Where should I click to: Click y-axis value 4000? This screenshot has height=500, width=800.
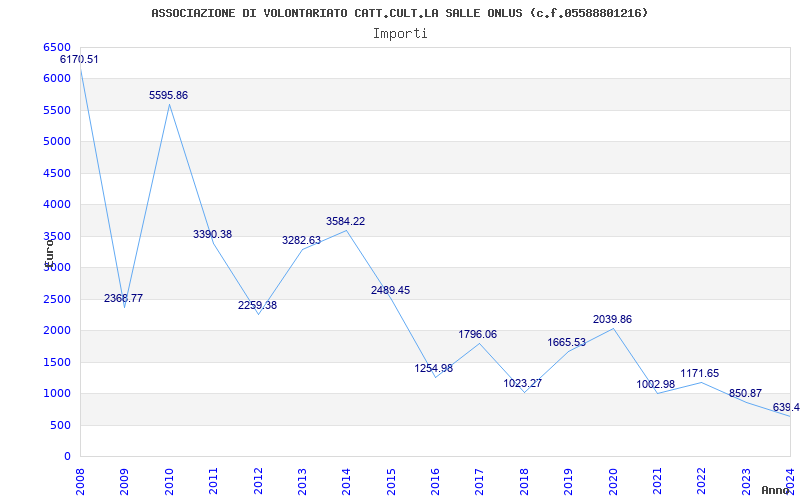point(57,205)
